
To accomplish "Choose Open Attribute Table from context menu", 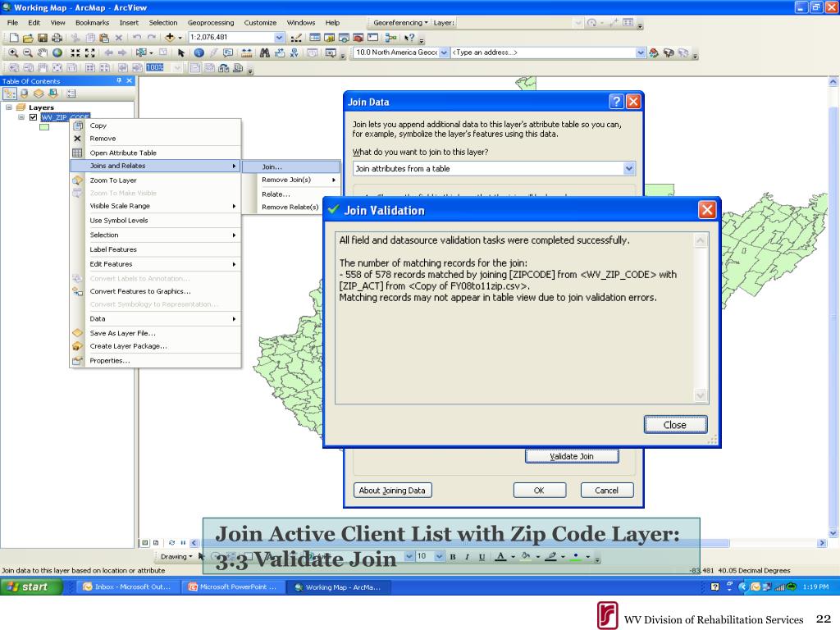I will click(x=123, y=153).
